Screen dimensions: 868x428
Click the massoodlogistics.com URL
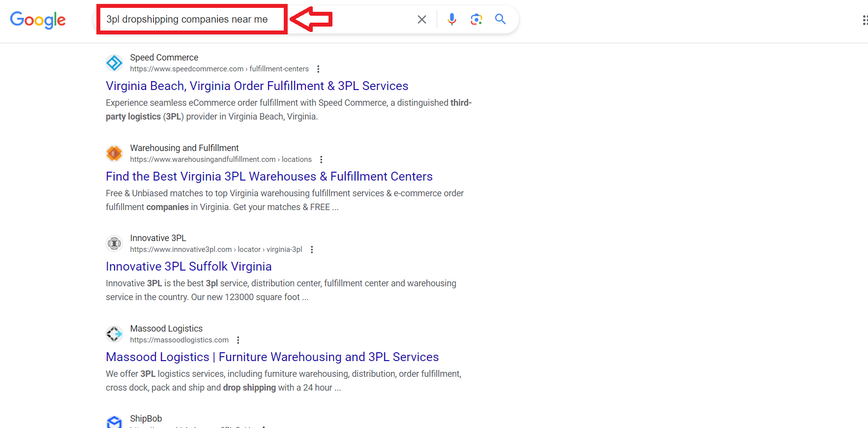[x=179, y=340]
